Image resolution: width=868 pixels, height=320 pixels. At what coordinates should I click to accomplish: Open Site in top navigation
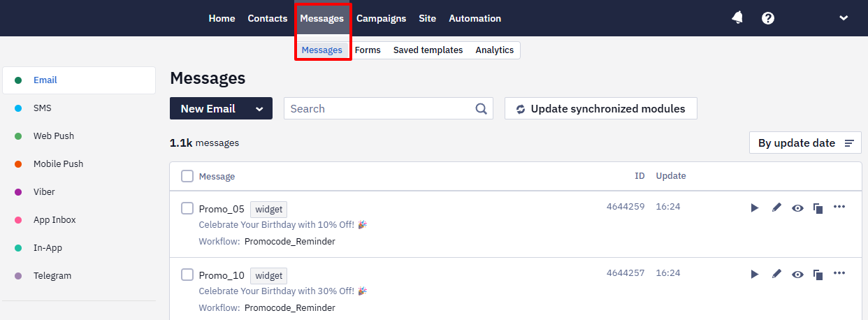(427, 18)
